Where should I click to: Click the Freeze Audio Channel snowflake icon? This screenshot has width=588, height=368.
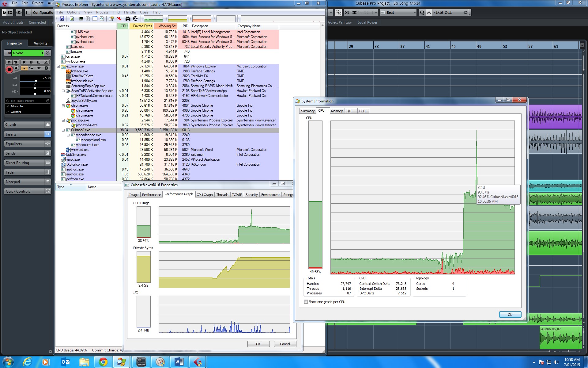click(x=46, y=68)
